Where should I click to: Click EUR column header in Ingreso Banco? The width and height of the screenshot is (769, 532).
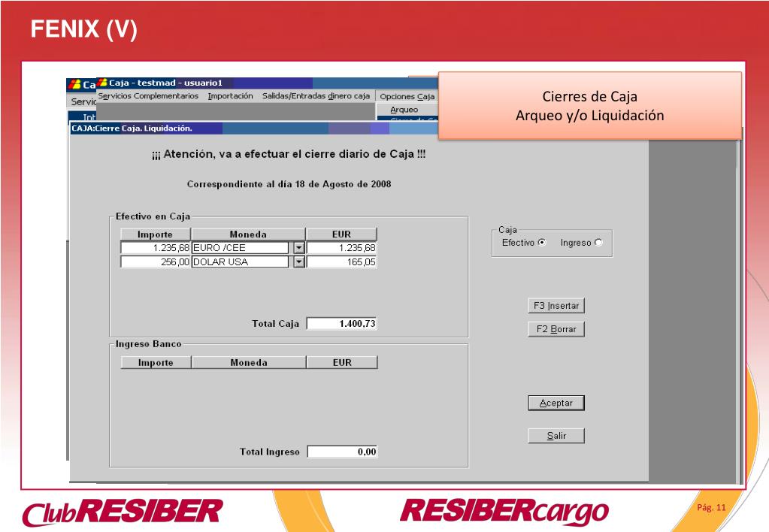[x=342, y=362]
